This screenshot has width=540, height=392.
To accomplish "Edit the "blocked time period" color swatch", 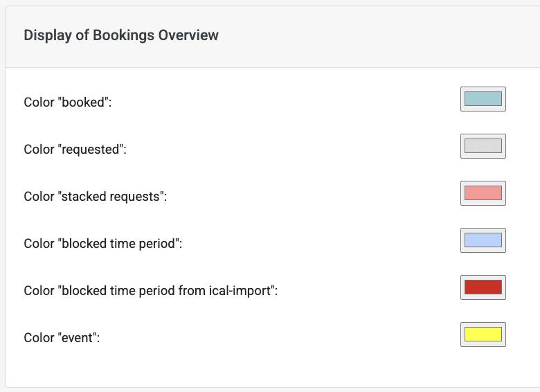I will pyautogui.click(x=483, y=240).
